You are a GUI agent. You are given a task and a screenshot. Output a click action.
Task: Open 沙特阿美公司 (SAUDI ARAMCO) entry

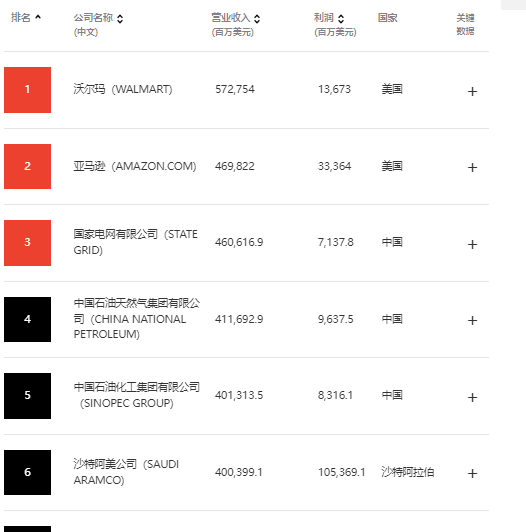pos(126,472)
